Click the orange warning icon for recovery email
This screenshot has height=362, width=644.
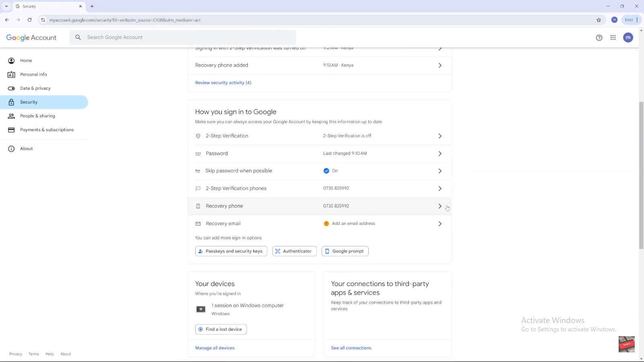click(x=326, y=224)
